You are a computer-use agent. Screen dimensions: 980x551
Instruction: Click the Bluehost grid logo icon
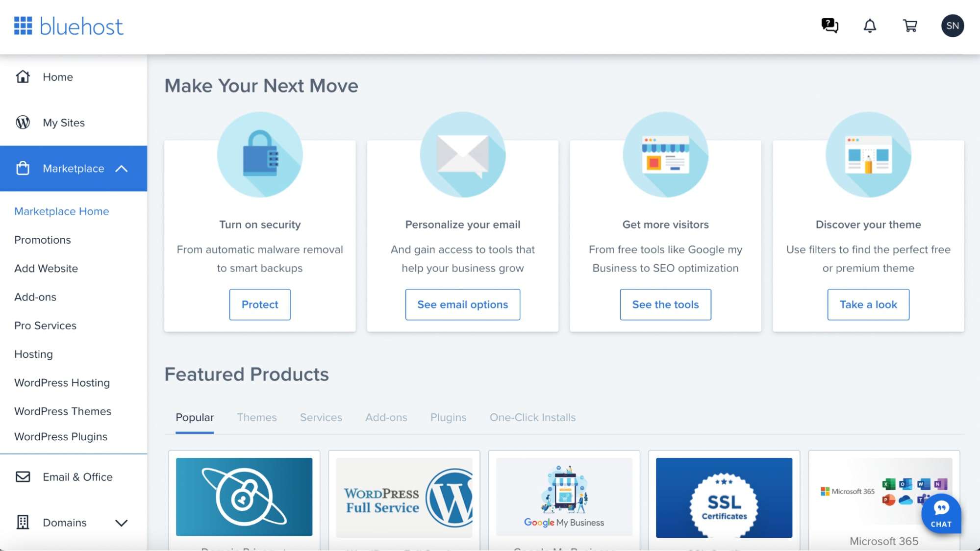click(x=23, y=26)
